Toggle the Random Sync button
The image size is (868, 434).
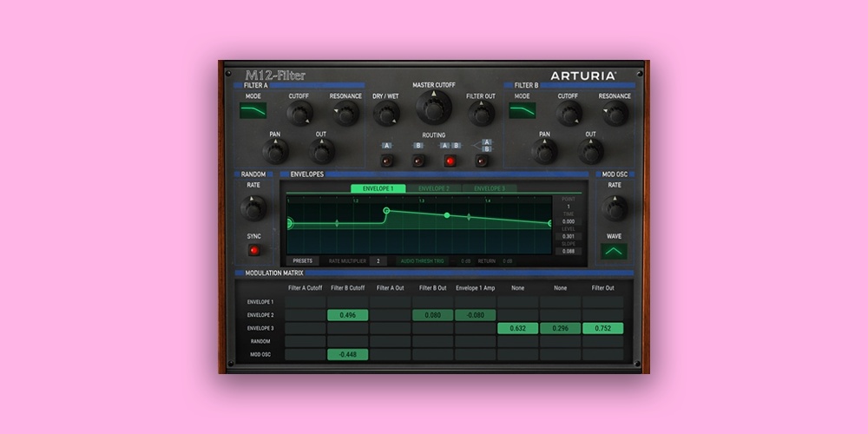point(253,250)
